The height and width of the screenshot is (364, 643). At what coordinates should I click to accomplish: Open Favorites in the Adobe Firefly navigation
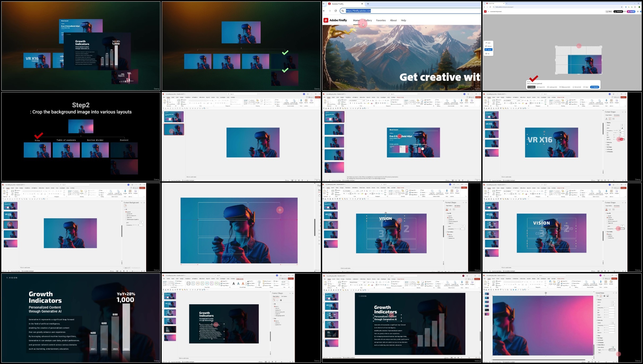pos(381,20)
